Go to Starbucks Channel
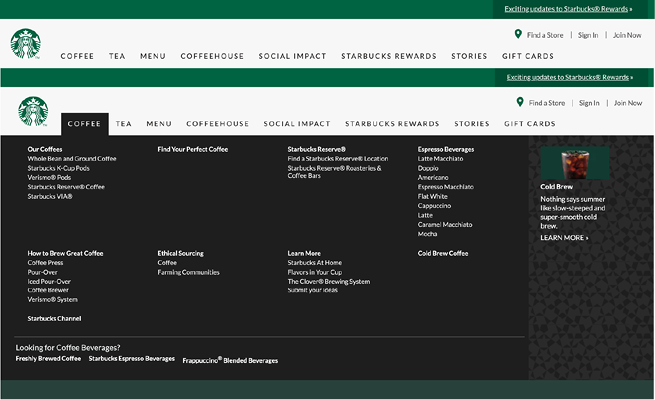655x400 pixels. click(54, 318)
